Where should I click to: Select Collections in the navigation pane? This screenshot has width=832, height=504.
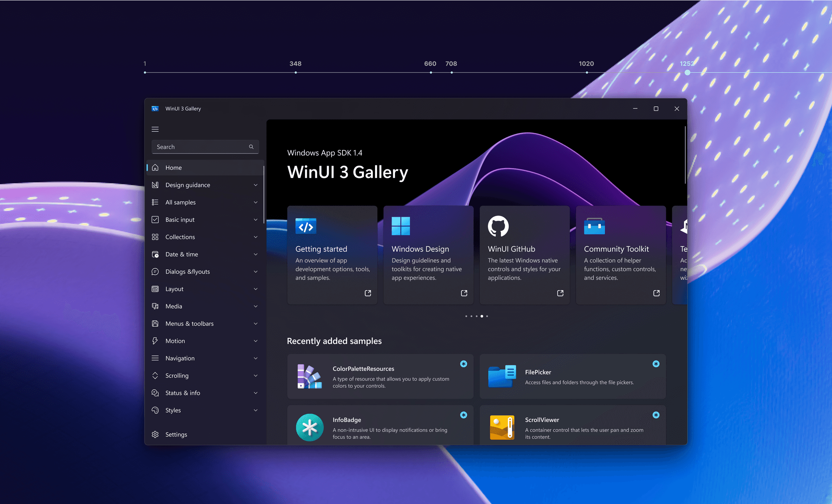coord(180,237)
